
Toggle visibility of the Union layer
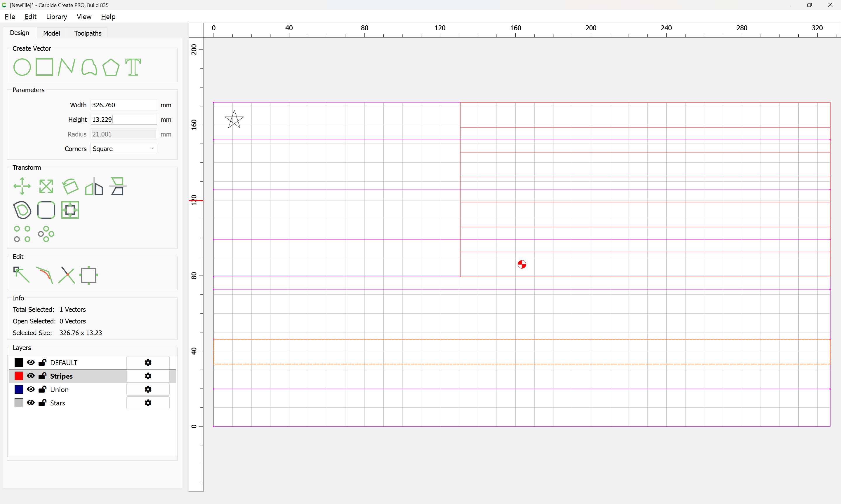pyautogui.click(x=31, y=389)
